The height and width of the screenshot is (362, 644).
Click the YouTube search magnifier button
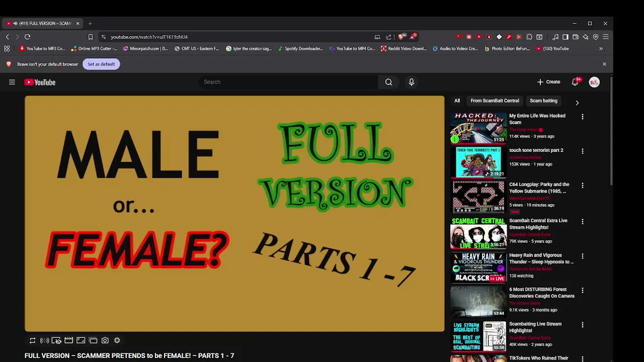pyautogui.click(x=388, y=82)
